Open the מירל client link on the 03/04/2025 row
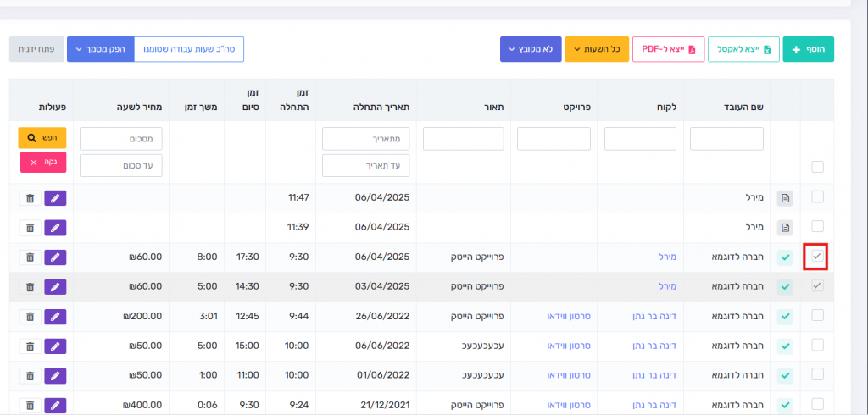The width and height of the screenshot is (868, 415). pos(668,286)
